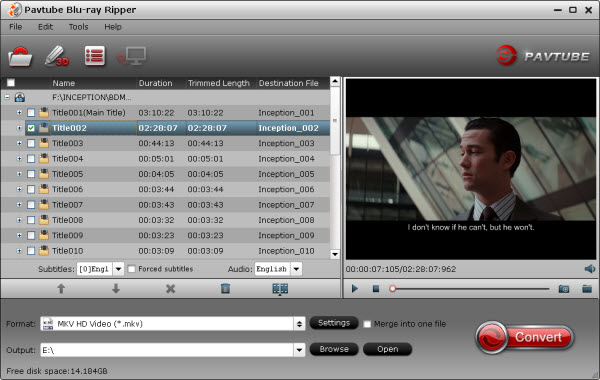Click the trash can delete icon
The width and height of the screenshot is (600, 380).
[225, 289]
